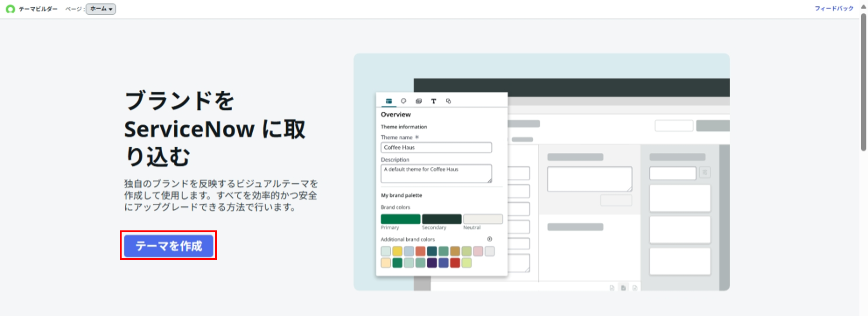
Task: Click the scrollbar up arrow
Action: click(864, 6)
